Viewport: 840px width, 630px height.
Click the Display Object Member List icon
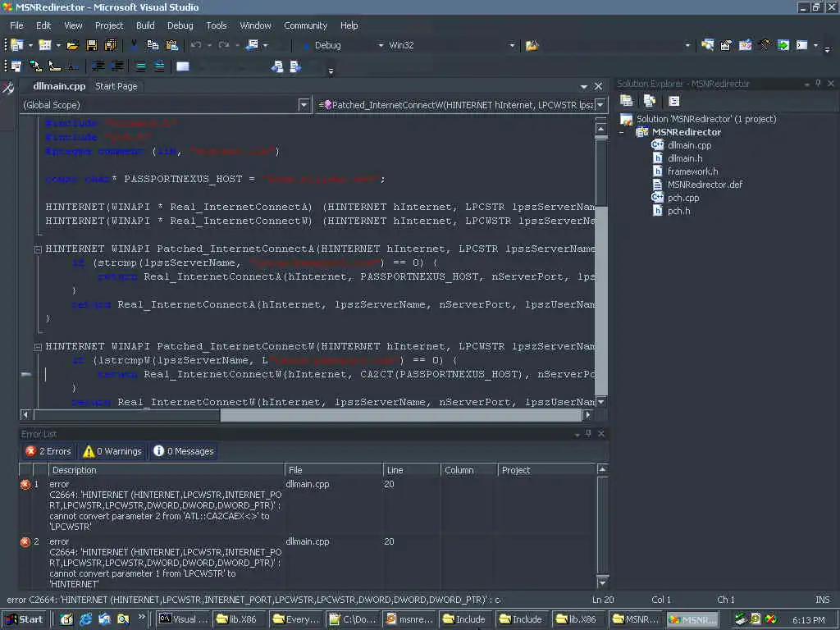[16, 66]
